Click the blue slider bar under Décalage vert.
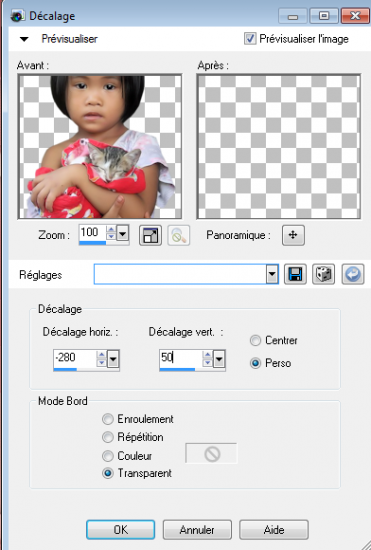The width and height of the screenshot is (371, 550). coord(177,369)
